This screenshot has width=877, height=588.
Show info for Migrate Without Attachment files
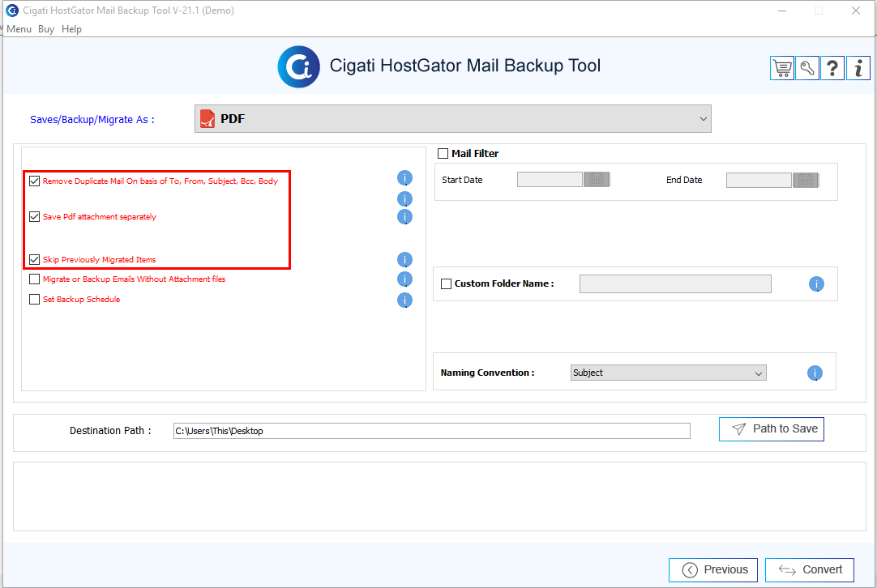coord(405,279)
